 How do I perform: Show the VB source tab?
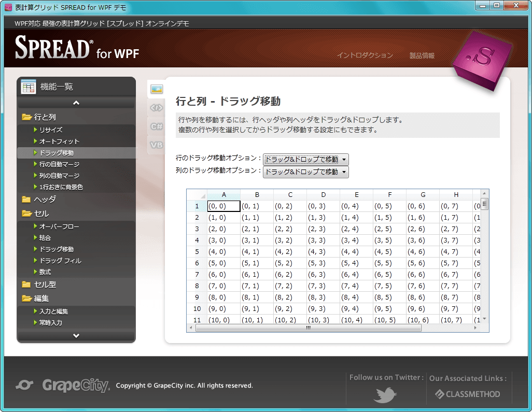[157, 145]
